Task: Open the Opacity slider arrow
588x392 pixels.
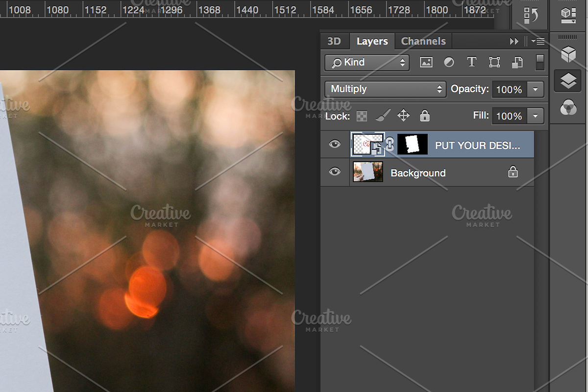Action: pos(536,90)
